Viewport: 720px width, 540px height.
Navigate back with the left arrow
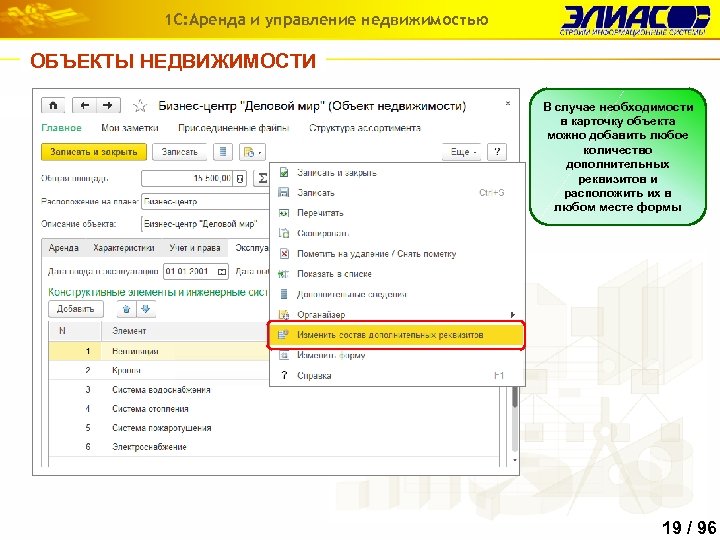85,106
